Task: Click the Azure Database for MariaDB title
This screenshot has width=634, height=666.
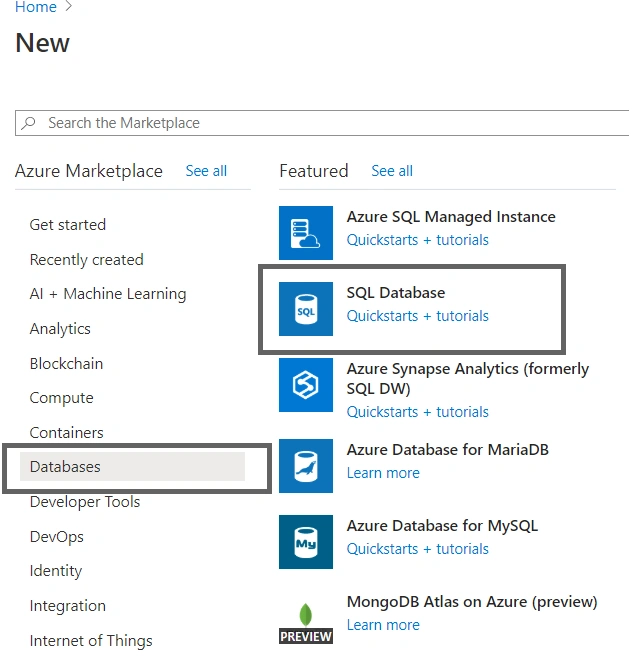Action: click(448, 450)
